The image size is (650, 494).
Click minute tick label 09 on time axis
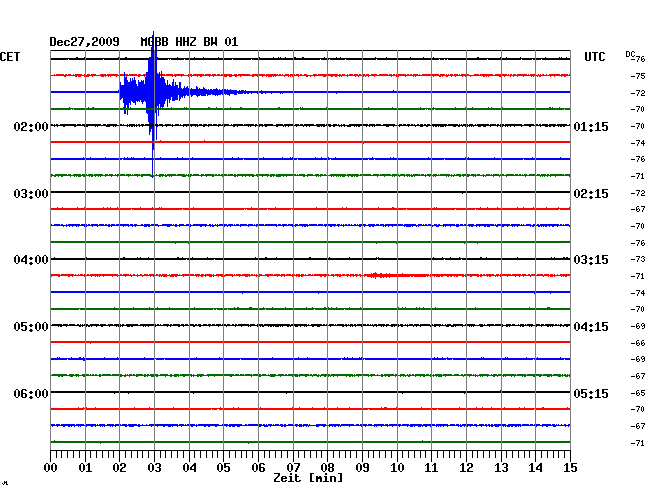[362, 468]
